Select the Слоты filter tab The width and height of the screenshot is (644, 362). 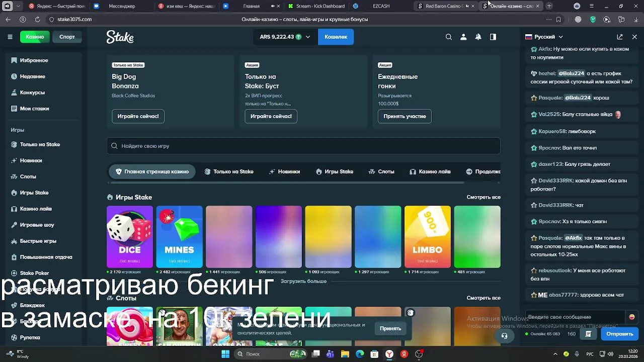381,171
